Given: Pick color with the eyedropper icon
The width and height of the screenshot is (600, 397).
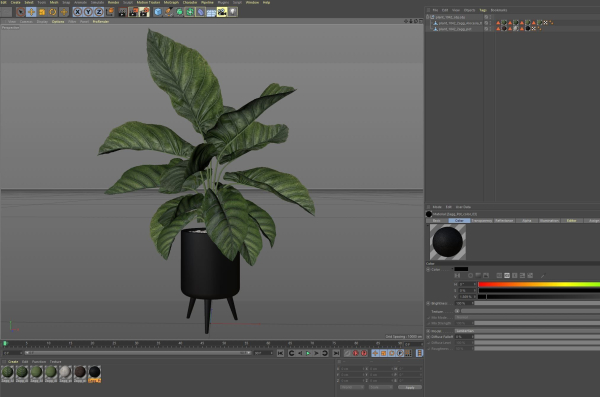Looking at the screenshot, I should (x=542, y=276).
